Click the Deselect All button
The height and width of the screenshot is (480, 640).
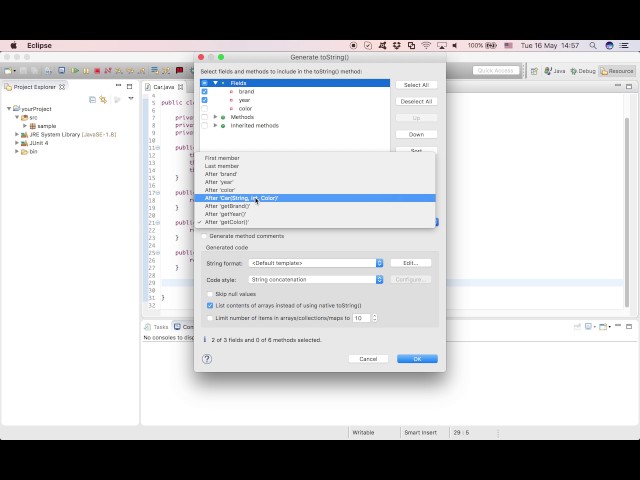[416, 101]
